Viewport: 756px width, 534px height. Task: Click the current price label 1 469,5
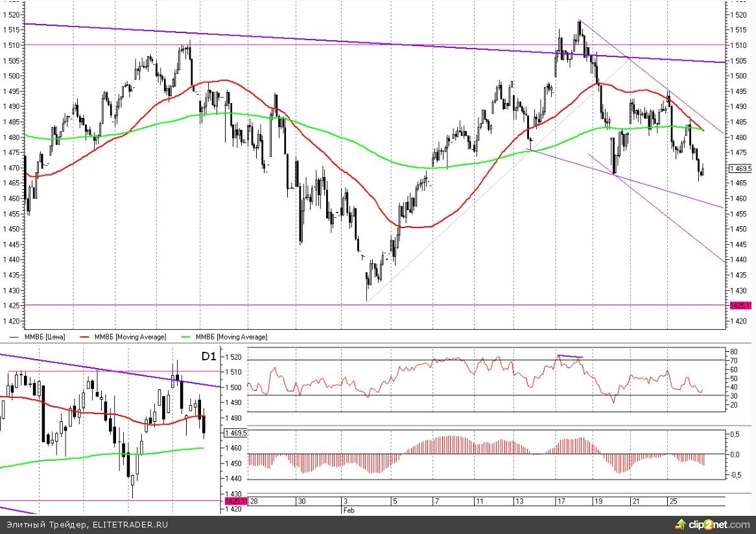[x=740, y=168]
